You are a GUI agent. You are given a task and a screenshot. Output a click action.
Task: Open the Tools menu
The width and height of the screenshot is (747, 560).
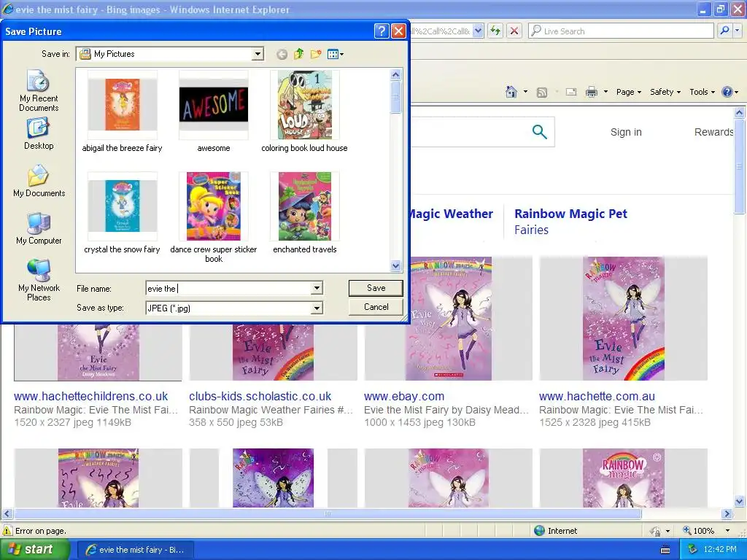coord(702,92)
